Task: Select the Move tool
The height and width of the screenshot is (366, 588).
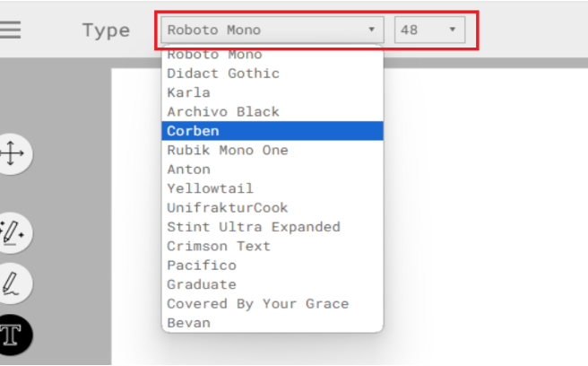Action: pyautogui.click(x=13, y=153)
